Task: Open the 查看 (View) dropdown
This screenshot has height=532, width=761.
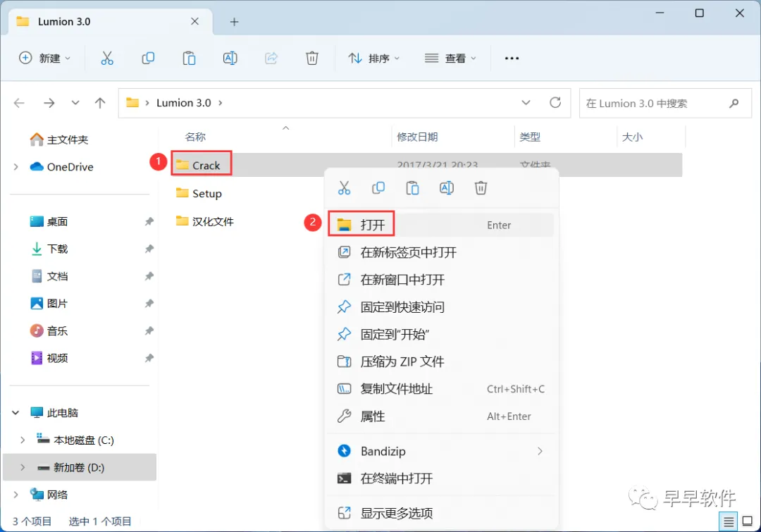Action: click(x=450, y=58)
